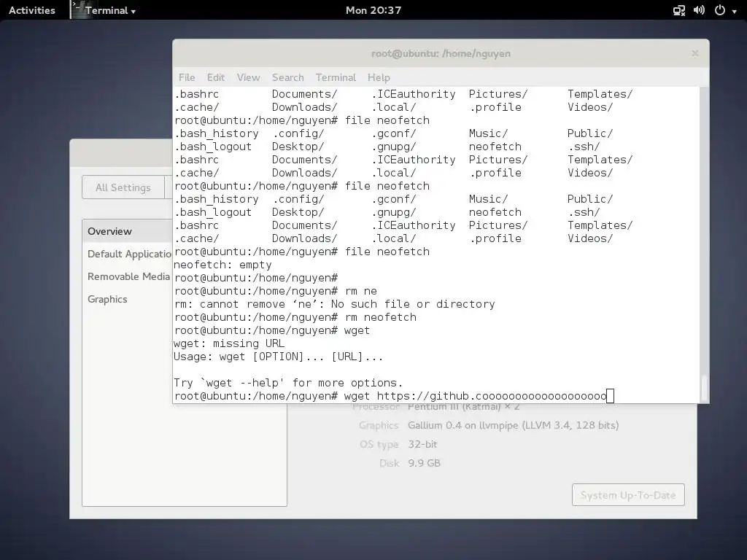Click the '9.9 GB' disk value
The image size is (747, 560).
424,463
